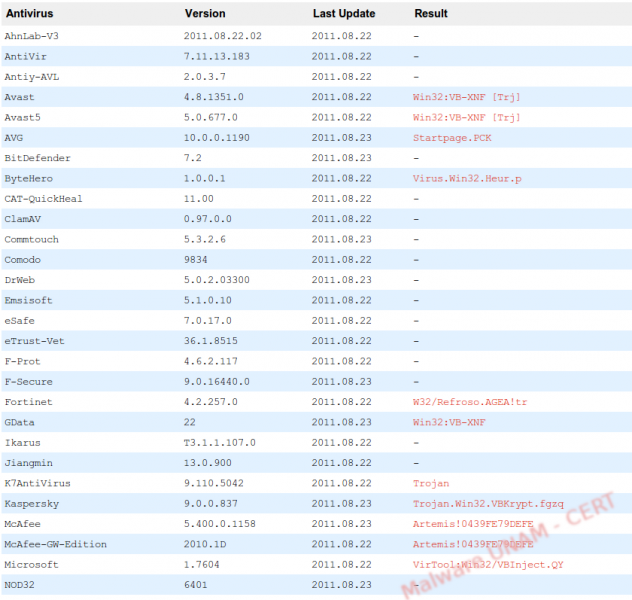Click the ClamAV antivirus name
This screenshot has width=632, height=600.
tap(23, 219)
